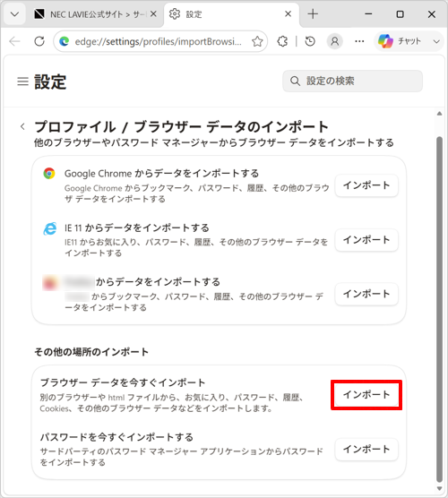The height and width of the screenshot is (498, 448).
Task: Open the settings hamburger menu
Action: (22, 82)
